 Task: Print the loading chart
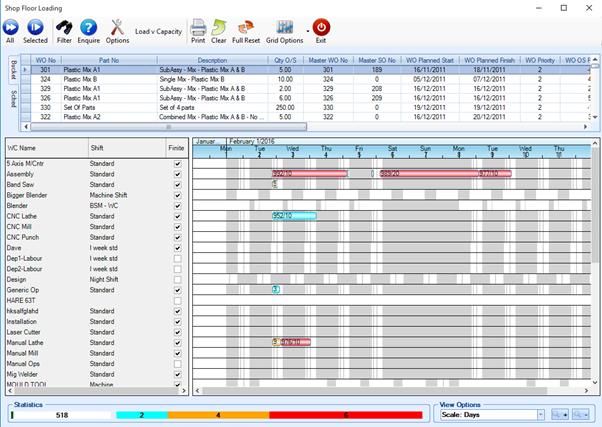pos(198,27)
